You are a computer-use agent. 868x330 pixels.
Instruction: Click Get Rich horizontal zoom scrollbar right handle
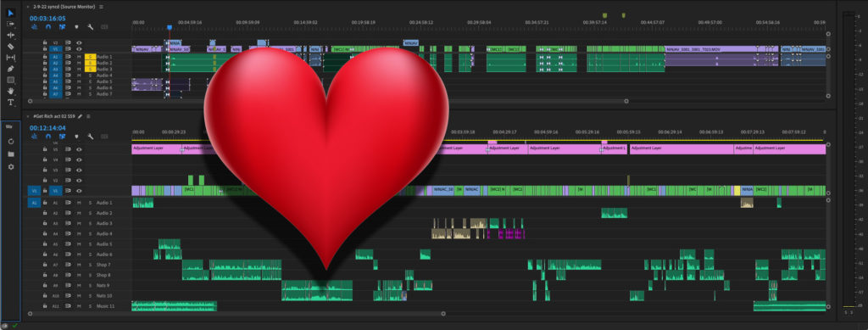coord(443,313)
